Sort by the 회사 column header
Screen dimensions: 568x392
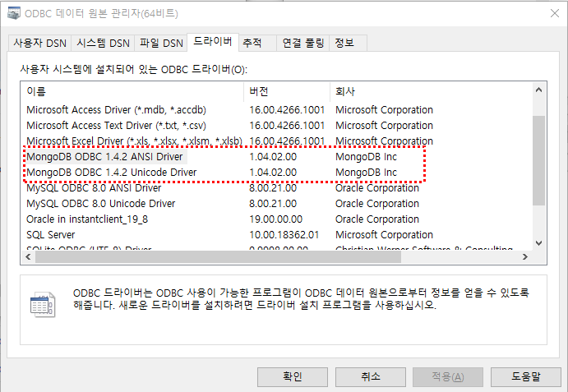click(x=431, y=92)
